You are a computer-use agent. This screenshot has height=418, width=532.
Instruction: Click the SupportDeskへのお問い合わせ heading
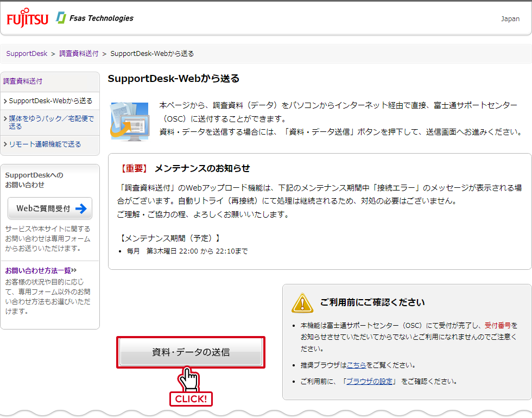point(34,180)
